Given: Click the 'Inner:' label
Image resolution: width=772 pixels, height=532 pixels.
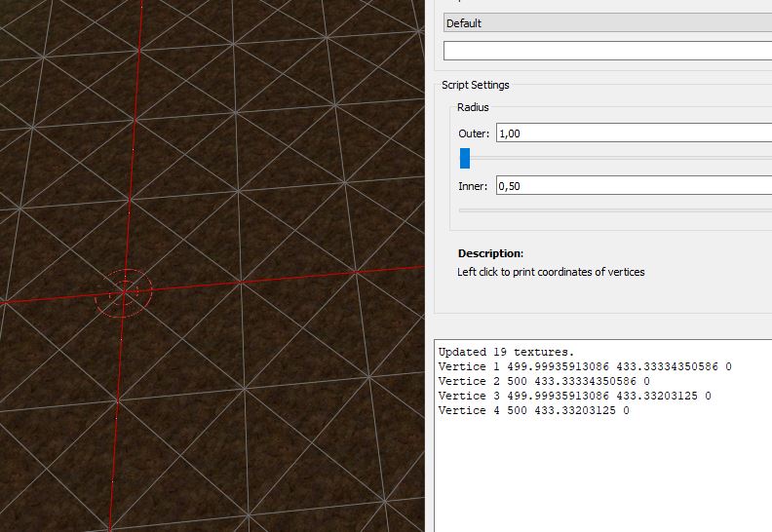Looking at the screenshot, I should tap(473, 186).
